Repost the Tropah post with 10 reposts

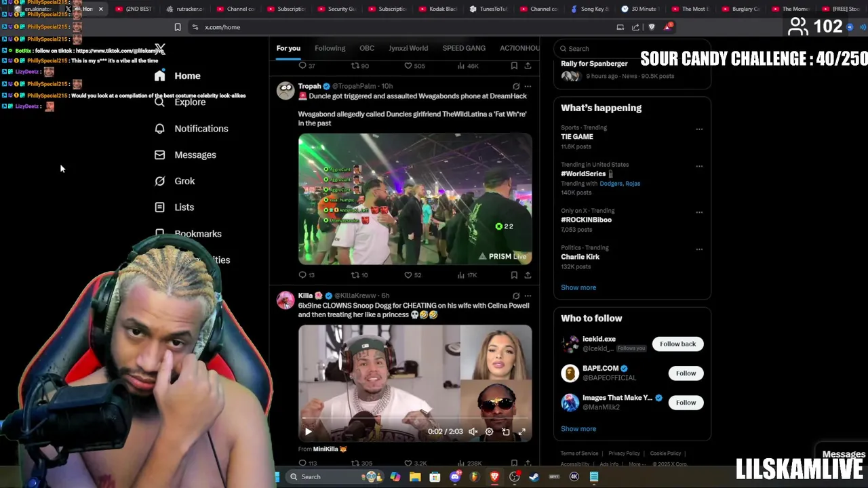coord(359,274)
